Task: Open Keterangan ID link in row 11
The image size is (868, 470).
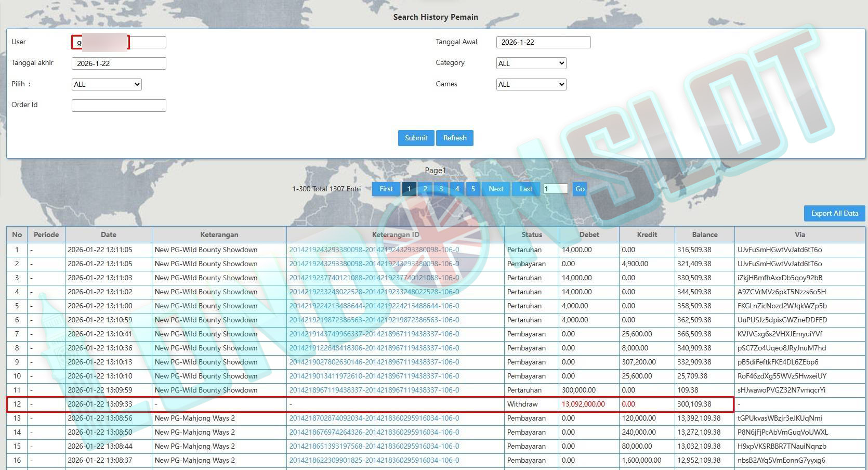Action: (x=374, y=390)
